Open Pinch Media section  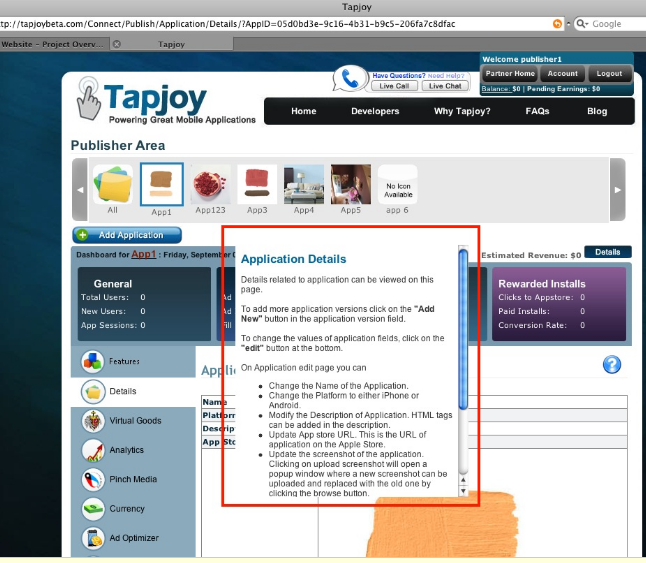click(133, 479)
